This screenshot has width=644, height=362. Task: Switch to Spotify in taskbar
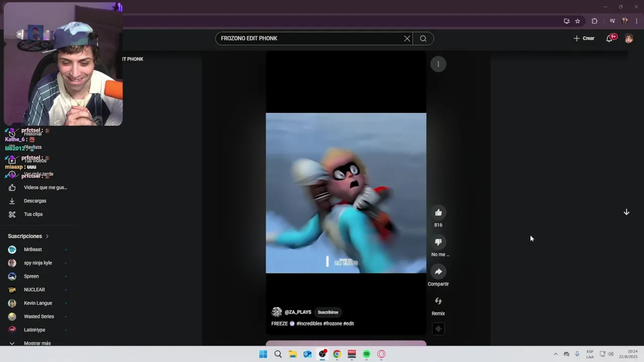coord(367,354)
